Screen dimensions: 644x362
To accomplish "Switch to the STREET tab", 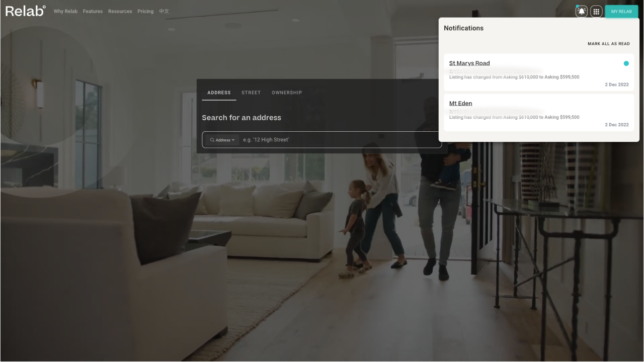I will point(251,93).
